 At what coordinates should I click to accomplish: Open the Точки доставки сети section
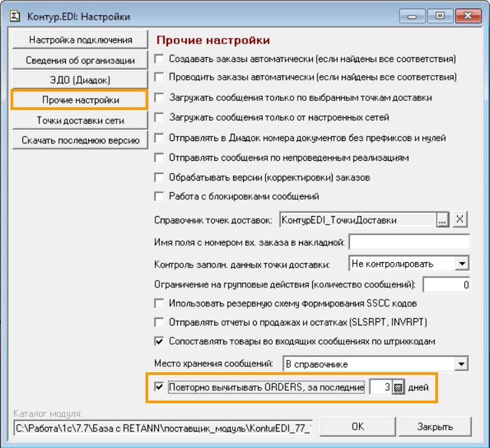point(80,121)
